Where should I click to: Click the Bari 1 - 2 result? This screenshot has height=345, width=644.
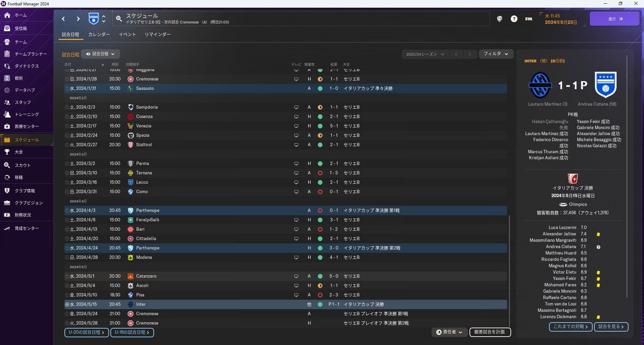click(334, 229)
